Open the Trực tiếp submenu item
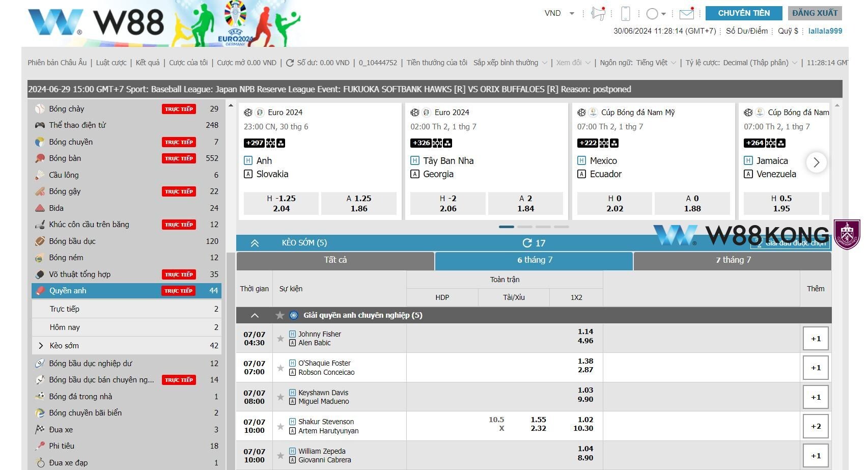The image size is (868, 470). coord(127,309)
